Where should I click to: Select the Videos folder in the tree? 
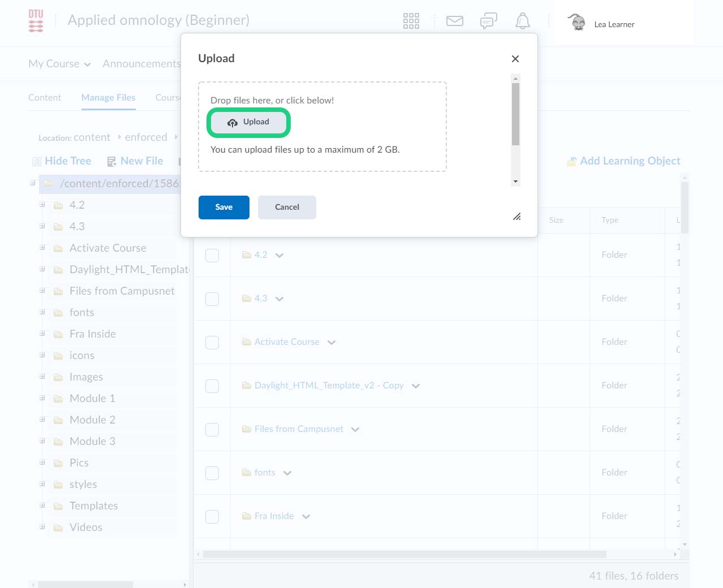[86, 527]
